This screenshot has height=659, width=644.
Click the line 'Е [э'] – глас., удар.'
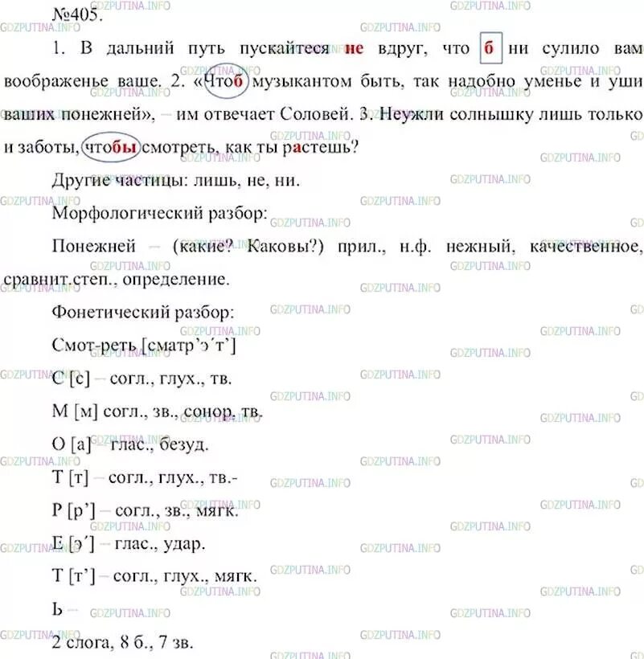(129, 543)
